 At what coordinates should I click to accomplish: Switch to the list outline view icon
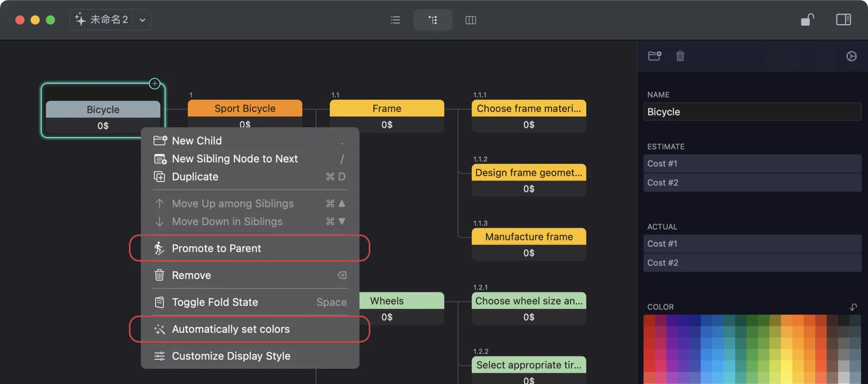(x=395, y=20)
